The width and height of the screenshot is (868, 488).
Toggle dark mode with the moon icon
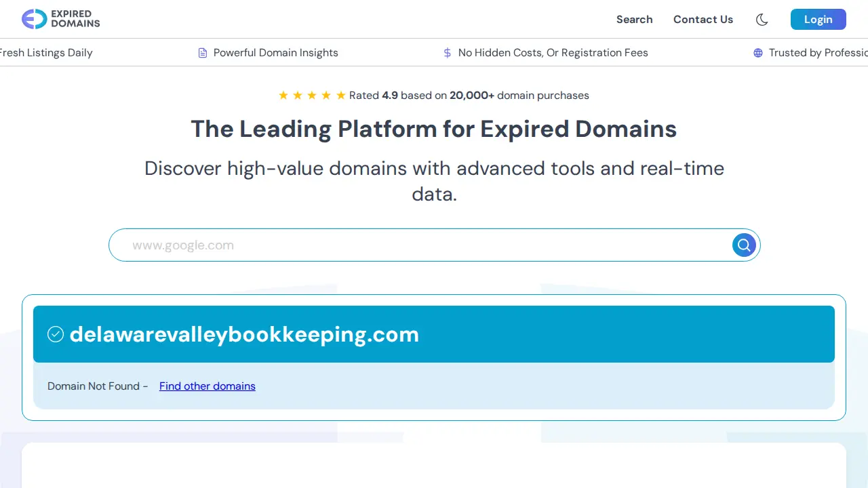762,20
